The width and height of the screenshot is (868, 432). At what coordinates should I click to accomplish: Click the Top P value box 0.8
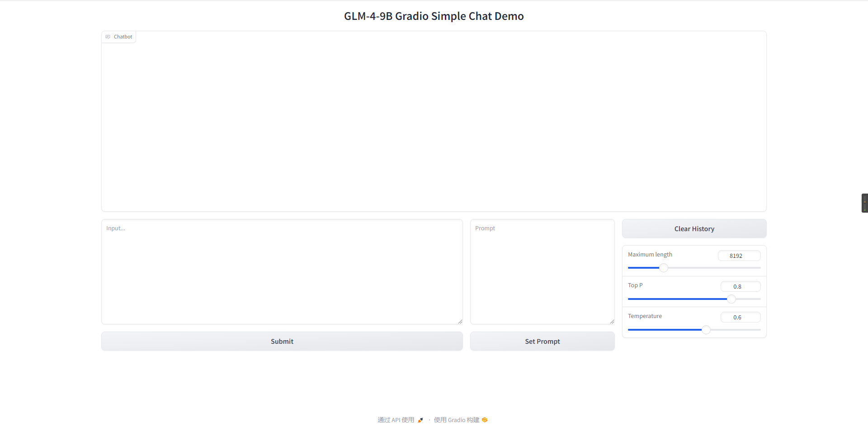[x=741, y=286]
